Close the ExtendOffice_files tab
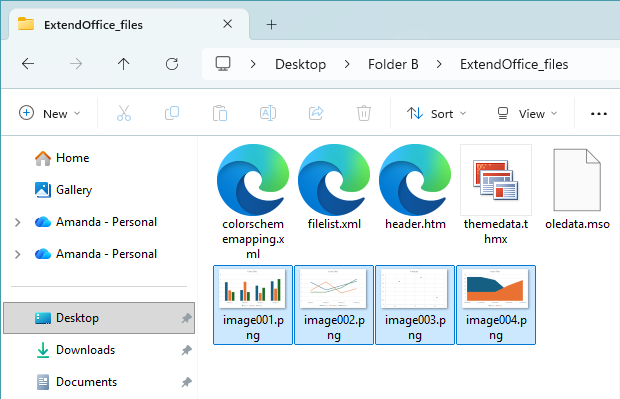Viewport: 620px width, 399px height. click(x=227, y=24)
